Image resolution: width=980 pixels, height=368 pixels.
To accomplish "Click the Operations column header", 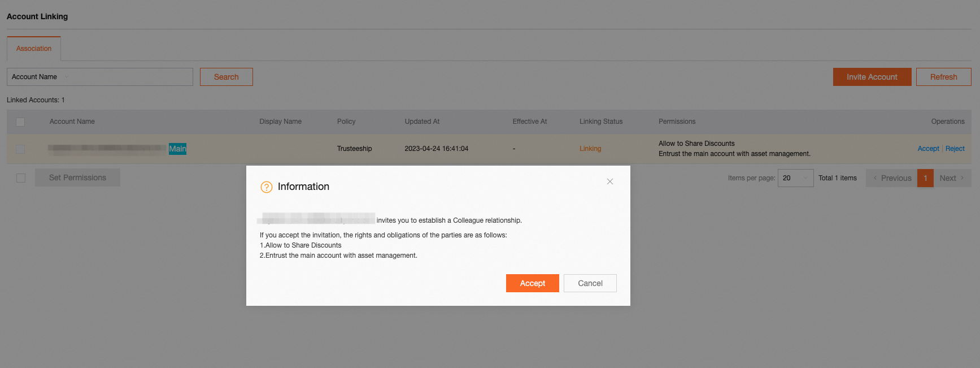I will click(948, 122).
